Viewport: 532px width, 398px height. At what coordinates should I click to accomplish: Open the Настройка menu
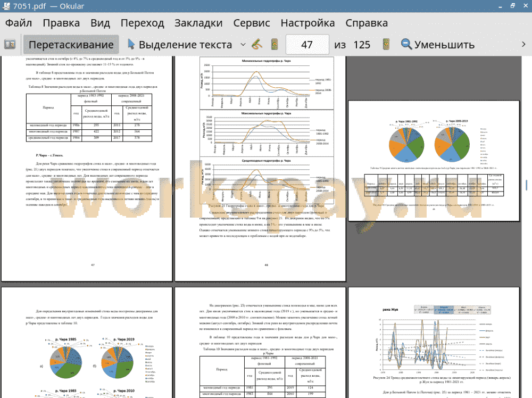(307, 23)
